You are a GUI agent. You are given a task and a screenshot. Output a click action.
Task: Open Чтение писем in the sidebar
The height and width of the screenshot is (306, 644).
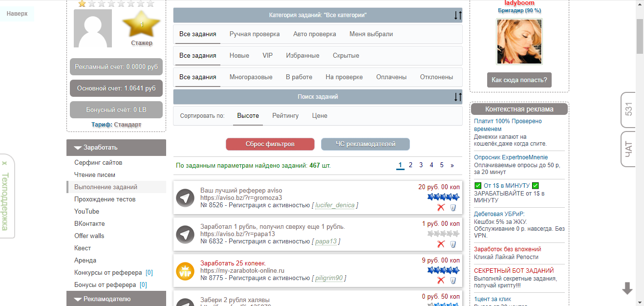pyautogui.click(x=95, y=175)
